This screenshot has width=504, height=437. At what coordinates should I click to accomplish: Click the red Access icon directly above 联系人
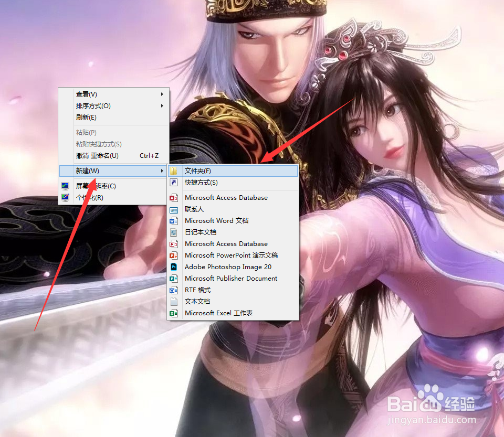coord(174,198)
